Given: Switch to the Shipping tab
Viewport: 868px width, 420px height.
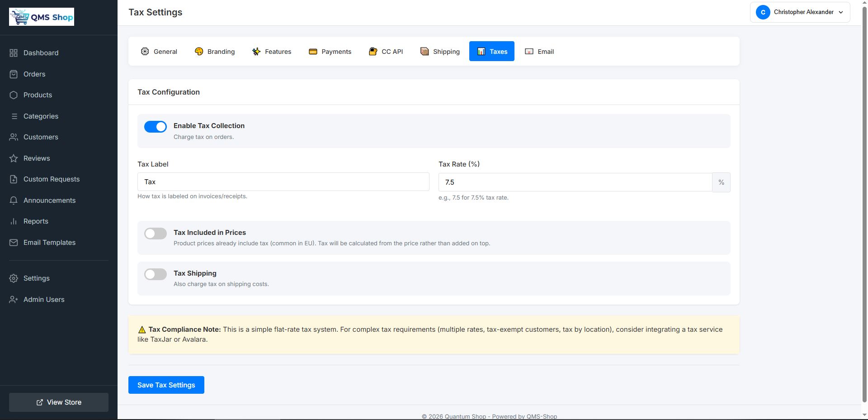Looking at the screenshot, I should point(440,52).
